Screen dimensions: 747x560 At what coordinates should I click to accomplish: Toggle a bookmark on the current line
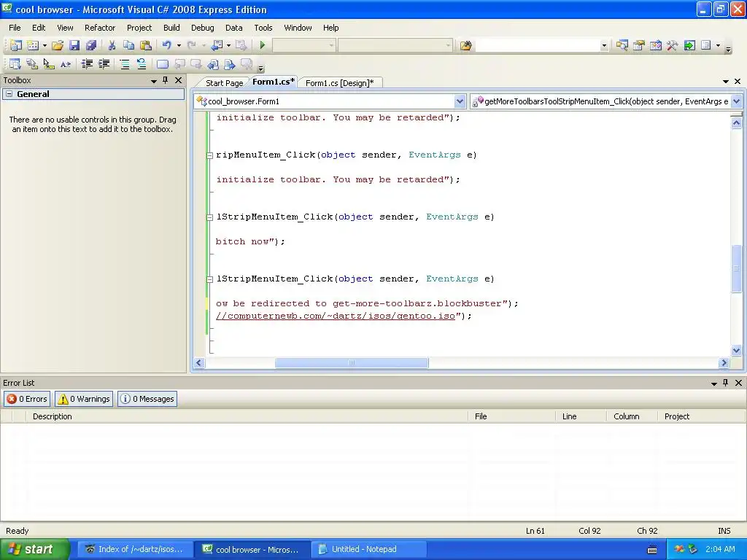click(x=163, y=64)
